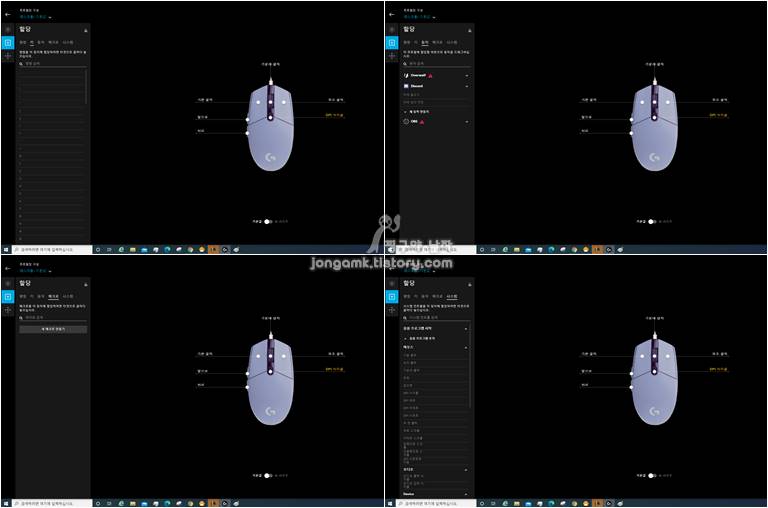The width and height of the screenshot is (768, 508).
Task: Click Create New Action entry above OBS
Action: click(x=418, y=112)
